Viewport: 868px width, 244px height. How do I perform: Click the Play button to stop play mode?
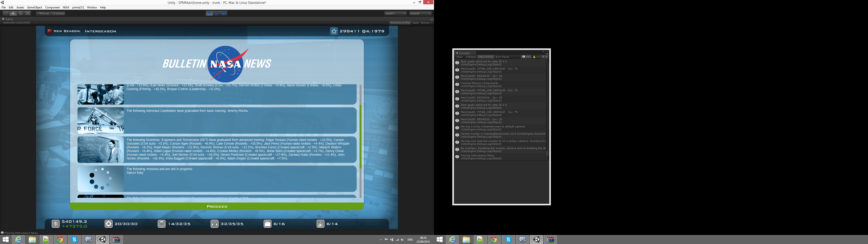click(209, 14)
